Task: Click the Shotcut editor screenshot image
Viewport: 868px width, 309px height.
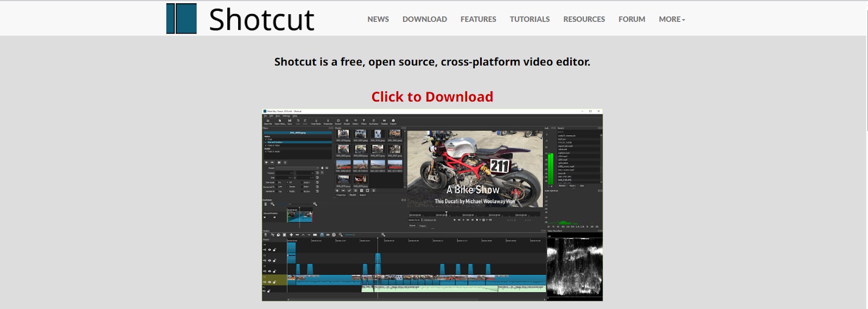Action: tap(432, 205)
